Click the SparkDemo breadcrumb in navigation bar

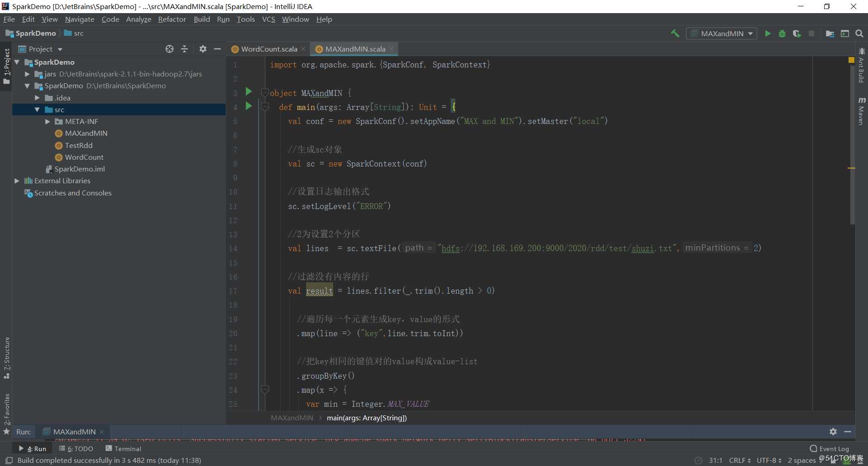point(31,33)
